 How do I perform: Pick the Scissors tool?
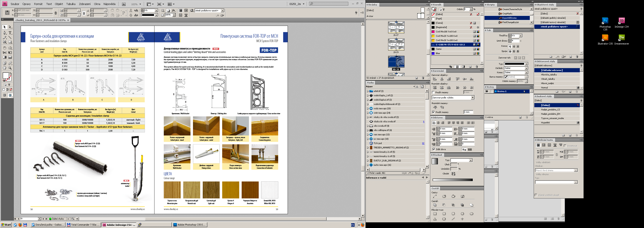[5, 53]
